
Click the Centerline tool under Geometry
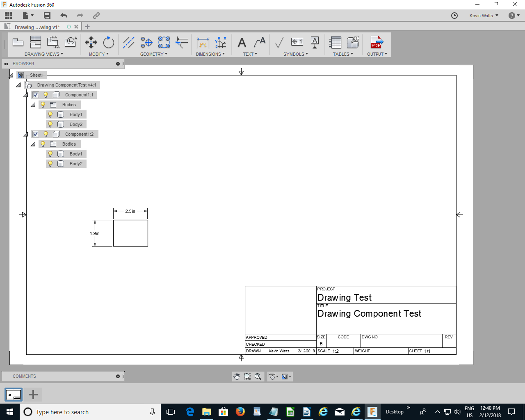point(128,42)
